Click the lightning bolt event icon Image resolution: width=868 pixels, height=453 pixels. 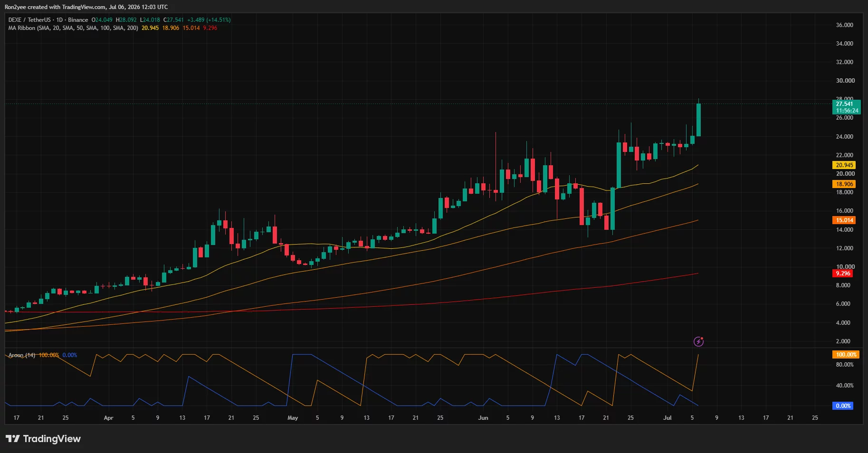coord(698,341)
